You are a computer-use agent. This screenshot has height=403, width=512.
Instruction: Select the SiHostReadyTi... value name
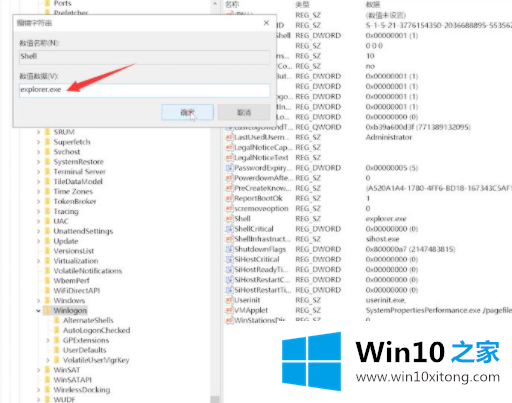click(x=262, y=269)
